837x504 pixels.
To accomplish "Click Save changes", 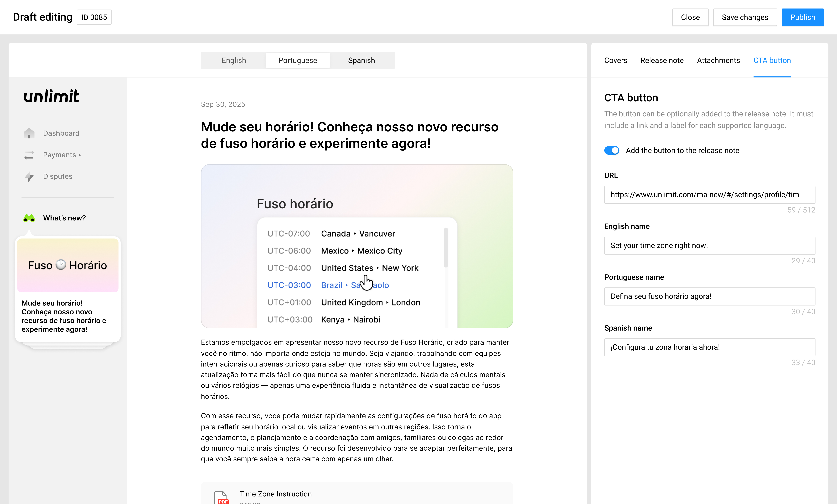I will pos(745,17).
